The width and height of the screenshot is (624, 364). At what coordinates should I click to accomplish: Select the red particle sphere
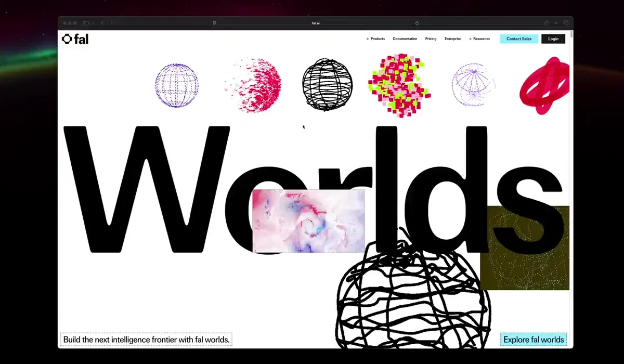point(254,85)
